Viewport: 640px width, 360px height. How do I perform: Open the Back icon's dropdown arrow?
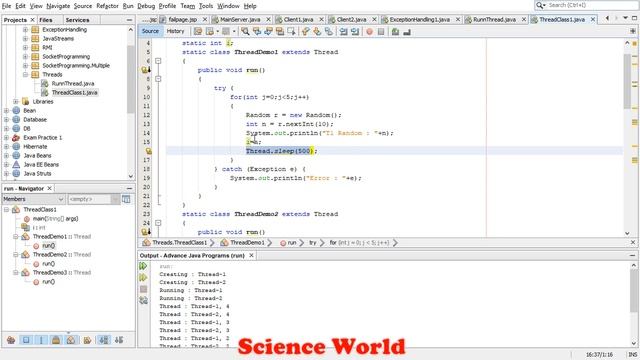click(217, 31)
